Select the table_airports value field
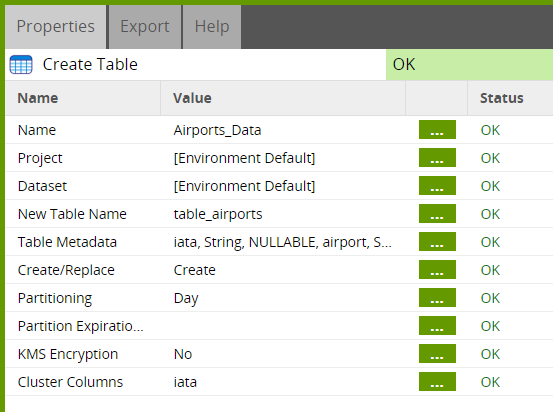 pos(218,214)
